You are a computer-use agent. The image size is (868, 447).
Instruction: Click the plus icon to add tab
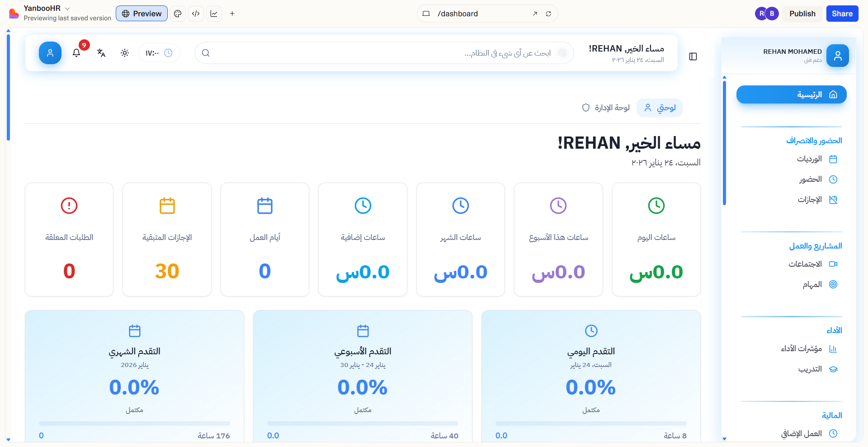point(232,14)
